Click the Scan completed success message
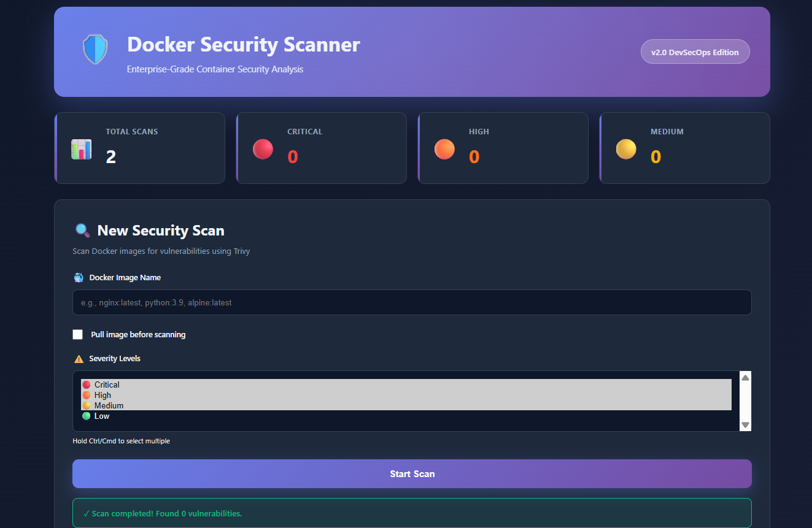812x528 pixels. coord(412,513)
